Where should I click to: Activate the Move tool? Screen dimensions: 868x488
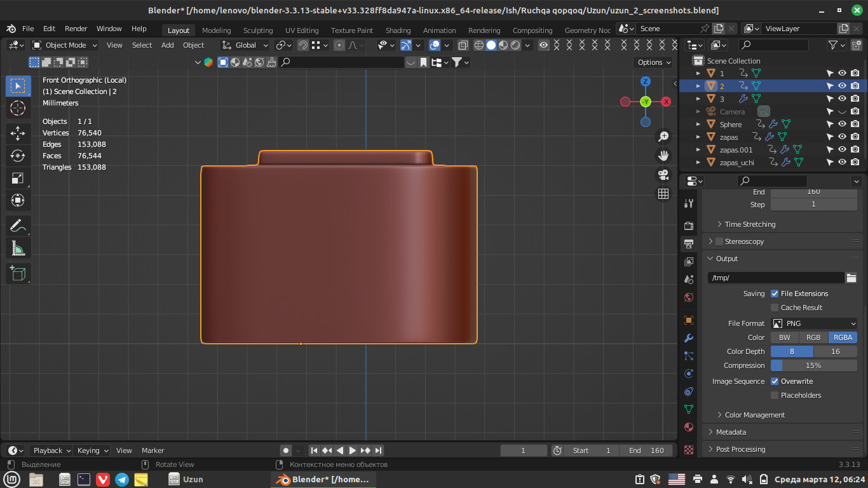coord(18,133)
